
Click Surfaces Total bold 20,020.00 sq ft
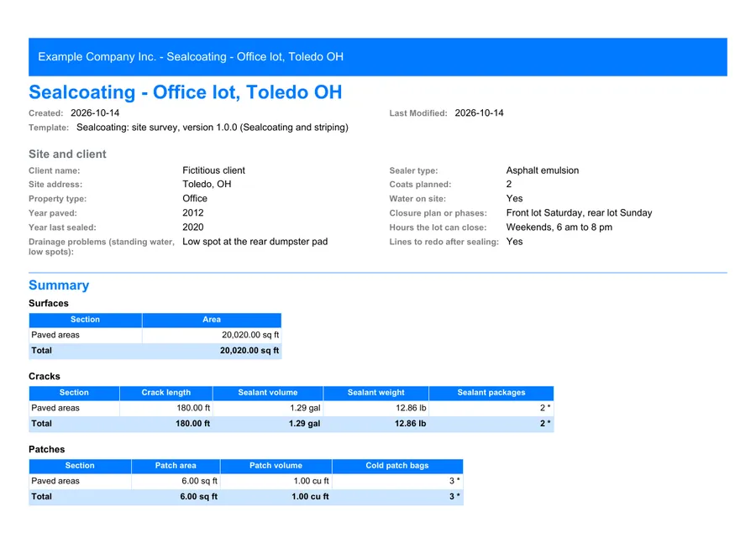click(249, 351)
